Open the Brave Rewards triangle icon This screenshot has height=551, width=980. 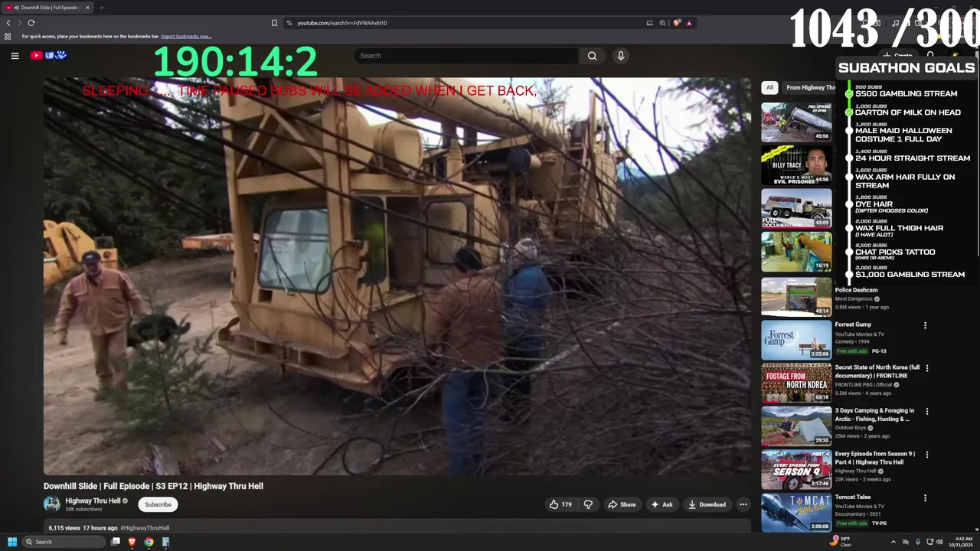point(689,23)
